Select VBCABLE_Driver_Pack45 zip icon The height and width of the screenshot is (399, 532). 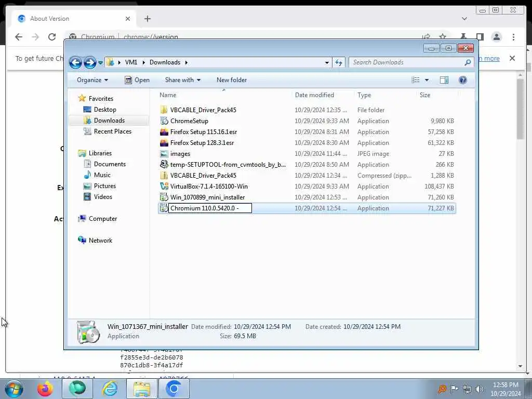pos(164,176)
